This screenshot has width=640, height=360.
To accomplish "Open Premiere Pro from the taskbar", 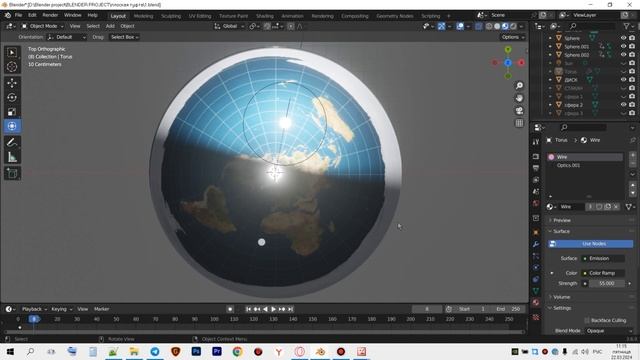I will [217, 351].
